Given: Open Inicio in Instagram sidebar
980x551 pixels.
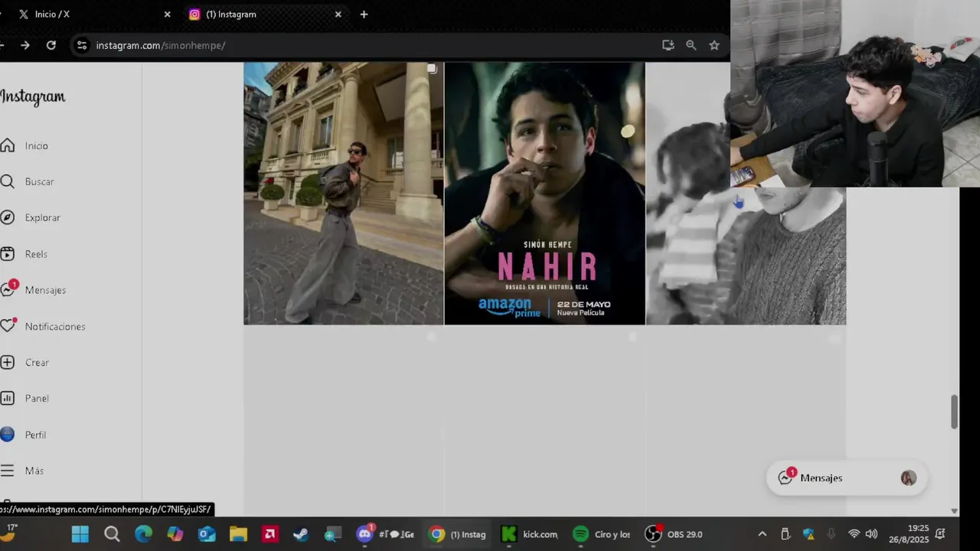Looking at the screenshot, I should (x=24, y=145).
